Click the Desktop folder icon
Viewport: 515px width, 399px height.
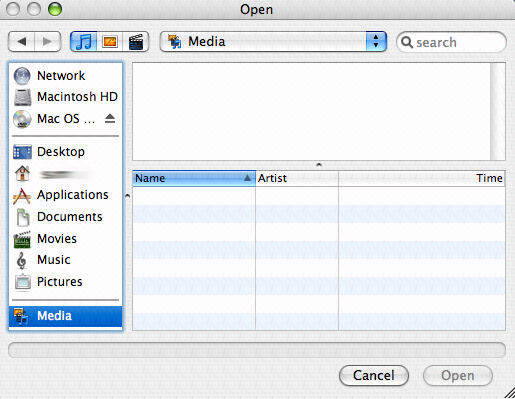(x=22, y=152)
